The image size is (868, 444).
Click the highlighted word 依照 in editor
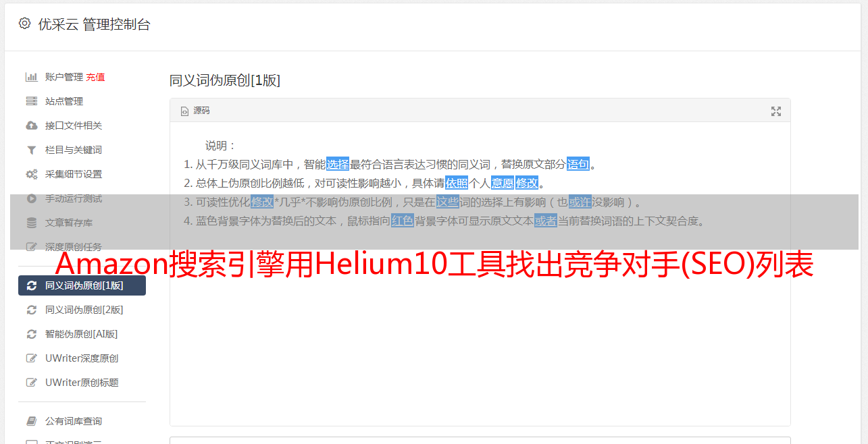pos(457,183)
